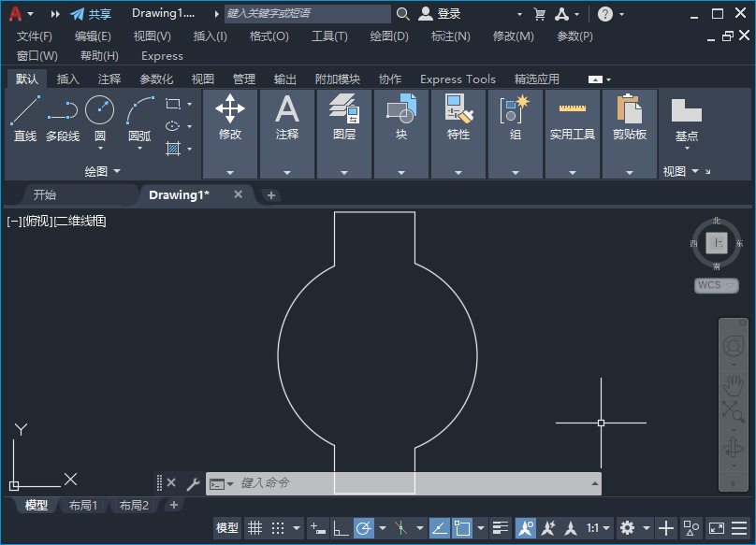Toggle Object snap tracking in status bar
The image size is (756, 545).
coord(439,528)
